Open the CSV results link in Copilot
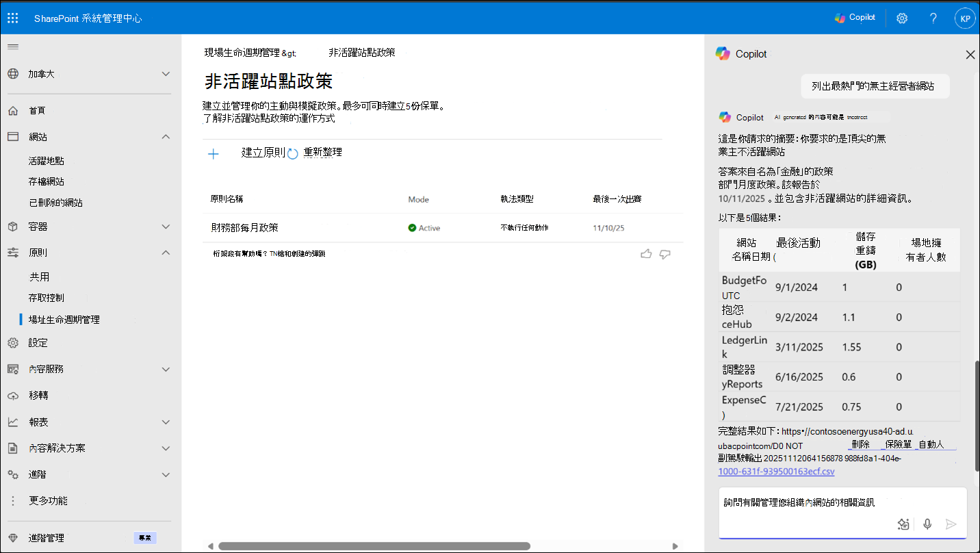Image resolution: width=980 pixels, height=553 pixels. click(776, 471)
